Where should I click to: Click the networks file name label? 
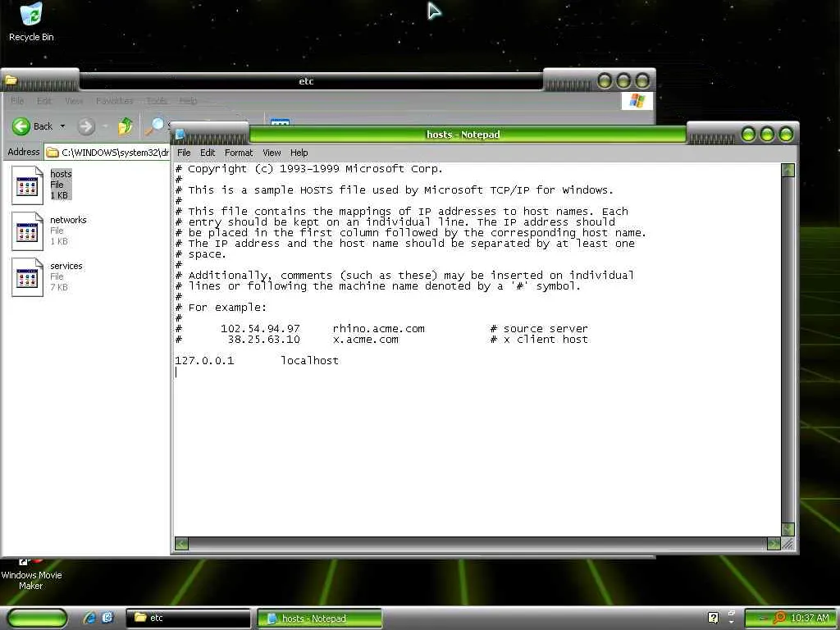tap(68, 220)
